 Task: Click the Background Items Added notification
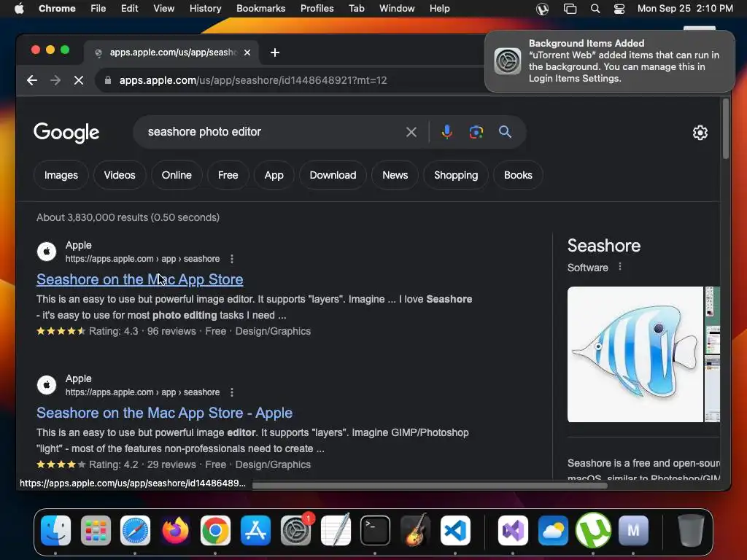(610, 61)
